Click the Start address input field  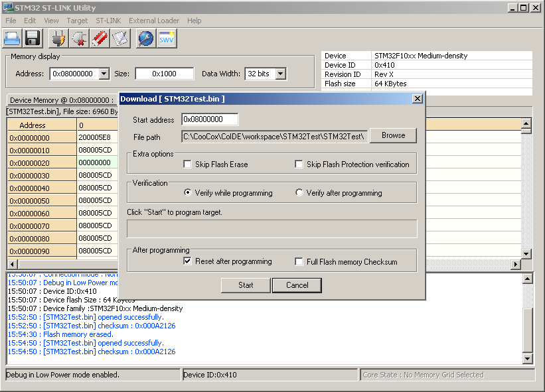pos(210,119)
